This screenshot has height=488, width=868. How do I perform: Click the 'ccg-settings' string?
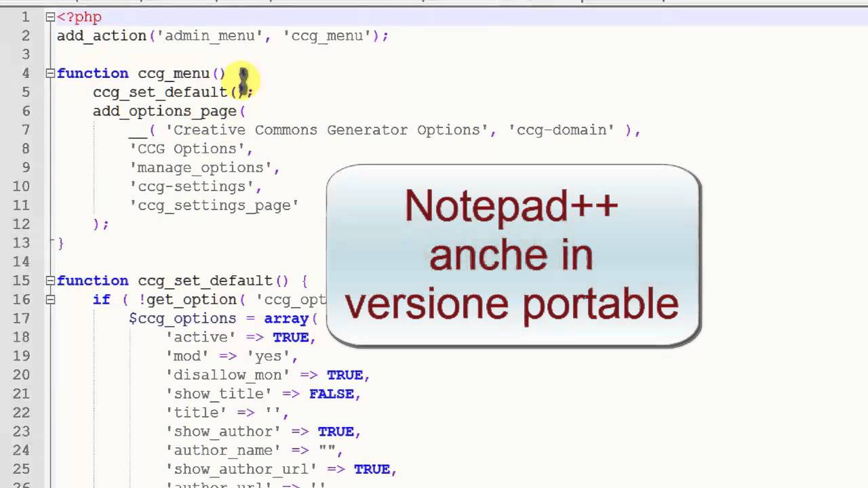(192, 186)
